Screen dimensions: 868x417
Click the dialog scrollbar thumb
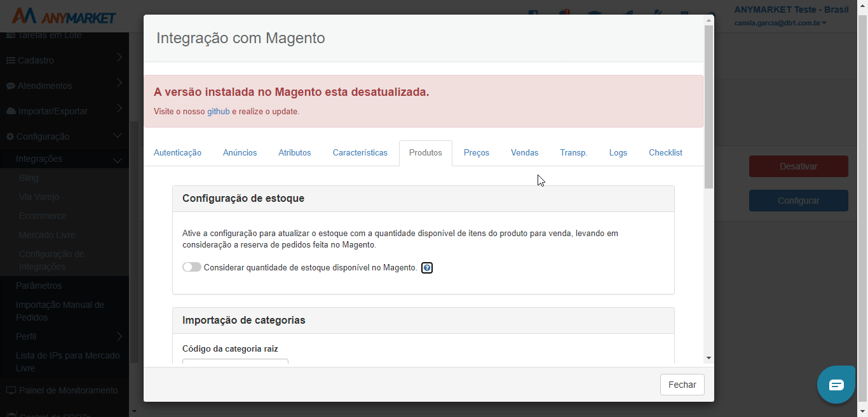[x=709, y=107]
